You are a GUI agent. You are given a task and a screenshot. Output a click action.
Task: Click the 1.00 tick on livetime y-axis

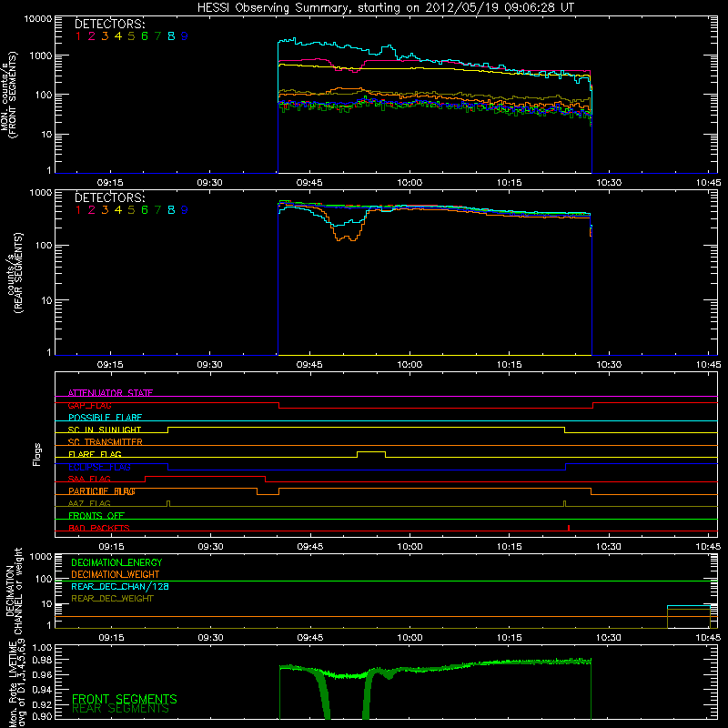42,647
